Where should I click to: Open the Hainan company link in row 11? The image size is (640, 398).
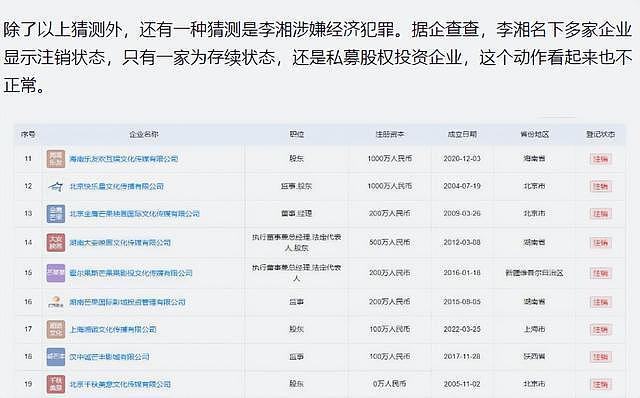[x=124, y=159]
